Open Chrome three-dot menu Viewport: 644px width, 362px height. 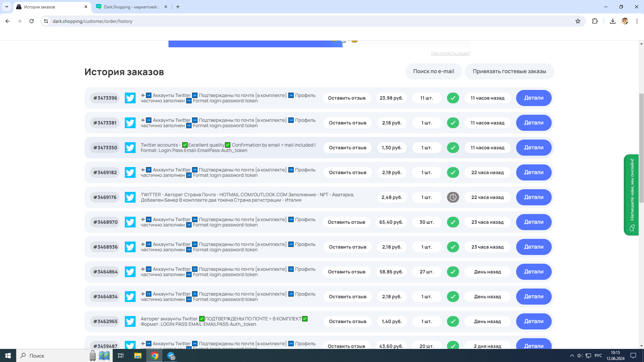pos(637,21)
